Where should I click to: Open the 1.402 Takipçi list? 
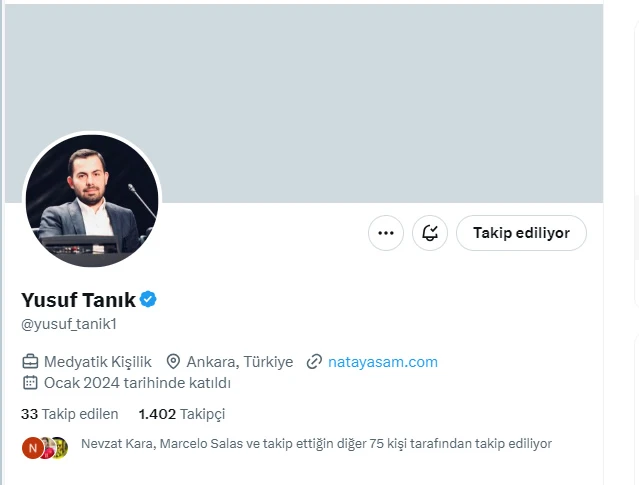[182, 414]
